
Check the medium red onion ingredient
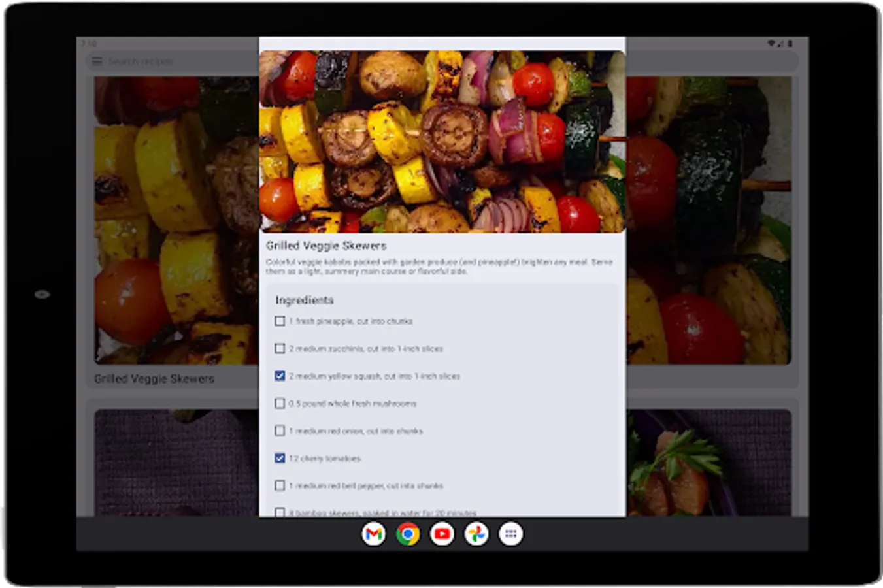[280, 431]
